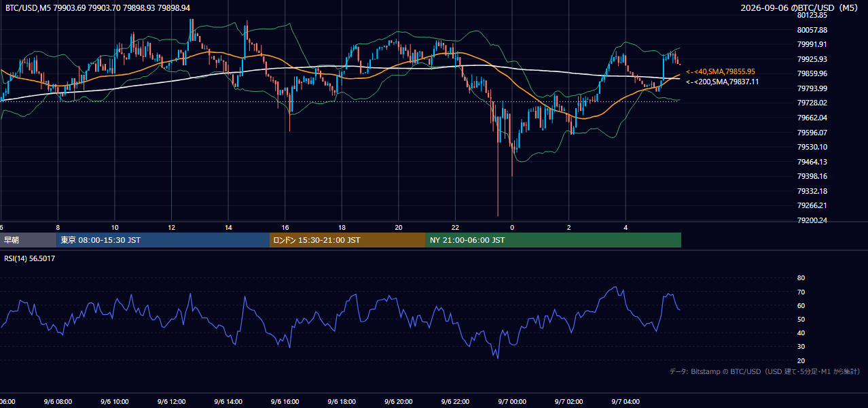Click price axis value 79398.16

coord(812,176)
